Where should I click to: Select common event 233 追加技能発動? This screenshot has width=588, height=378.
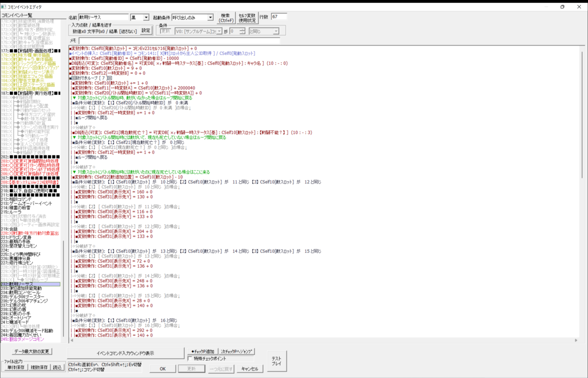pos(31,288)
